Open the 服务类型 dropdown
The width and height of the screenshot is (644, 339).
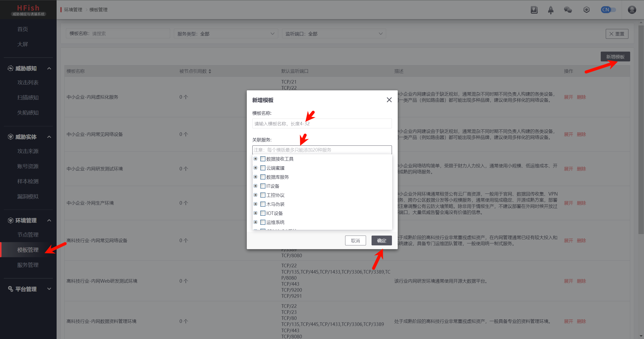coord(226,34)
